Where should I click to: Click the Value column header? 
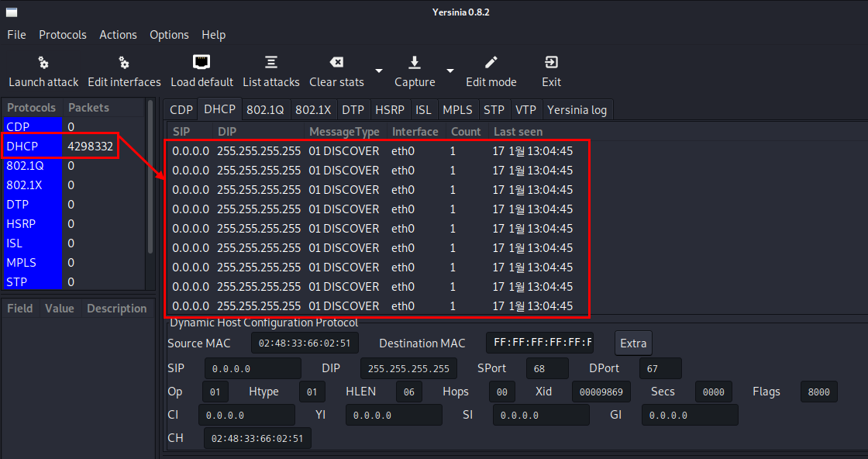click(60, 309)
